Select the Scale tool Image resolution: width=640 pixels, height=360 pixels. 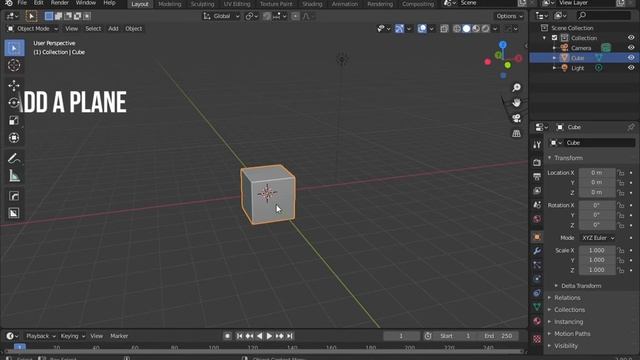[14, 120]
